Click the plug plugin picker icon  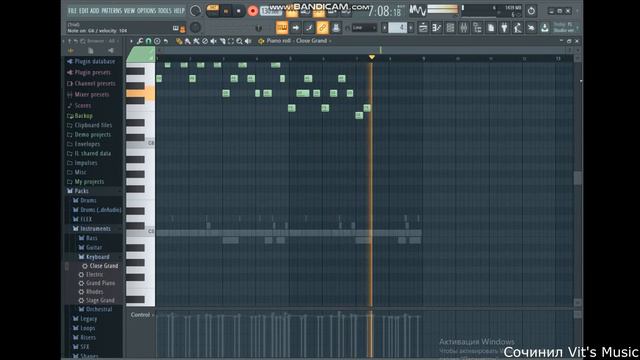point(504,28)
